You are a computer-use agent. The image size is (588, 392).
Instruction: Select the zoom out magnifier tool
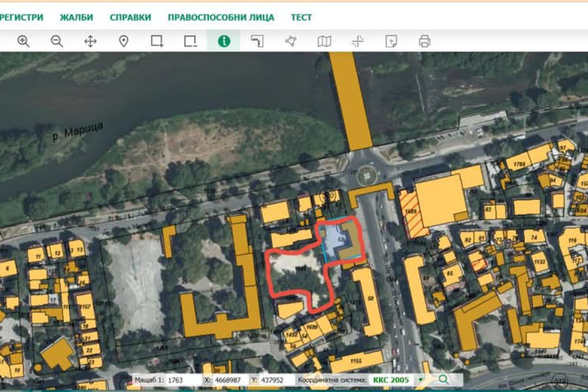pyautogui.click(x=57, y=41)
